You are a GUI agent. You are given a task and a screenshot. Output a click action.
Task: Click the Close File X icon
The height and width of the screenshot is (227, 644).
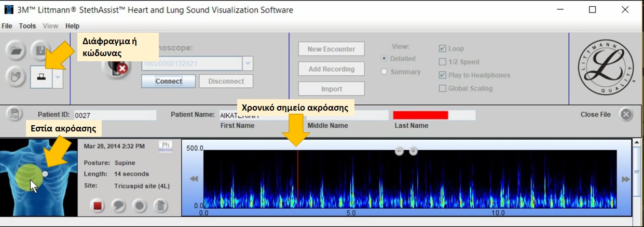point(626,115)
